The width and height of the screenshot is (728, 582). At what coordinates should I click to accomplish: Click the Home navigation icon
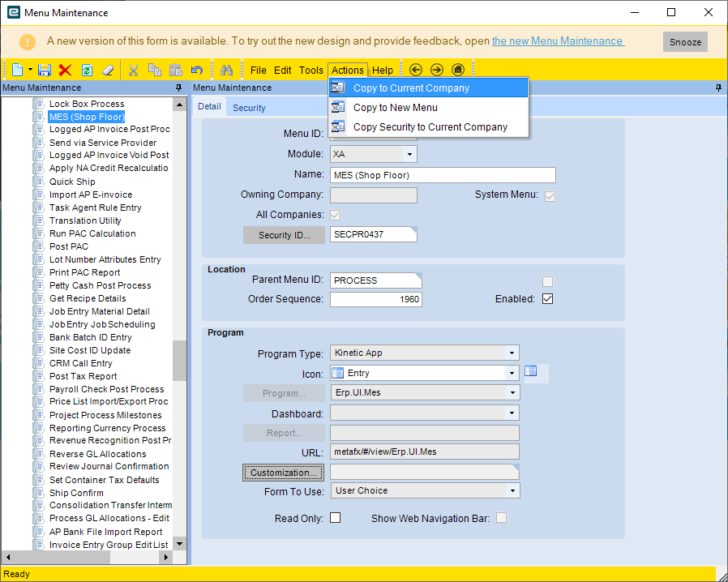pyautogui.click(x=458, y=70)
